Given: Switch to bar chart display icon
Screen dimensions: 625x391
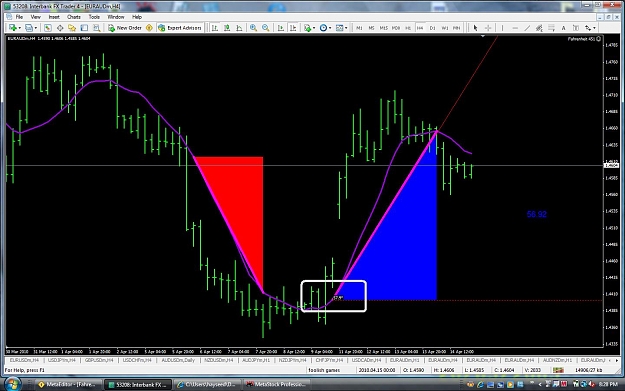Looking at the screenshot, I should [x=215, y=28].
